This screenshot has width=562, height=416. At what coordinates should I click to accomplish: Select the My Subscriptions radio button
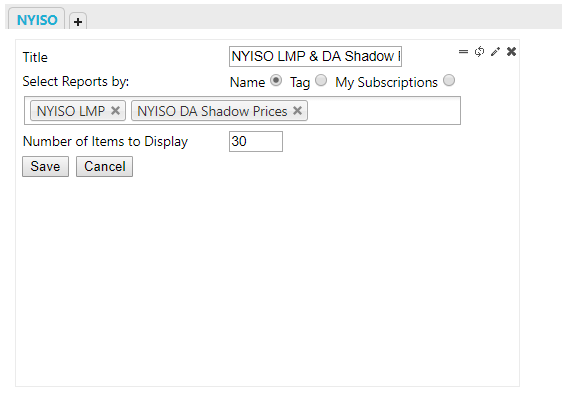coord(449,80)
